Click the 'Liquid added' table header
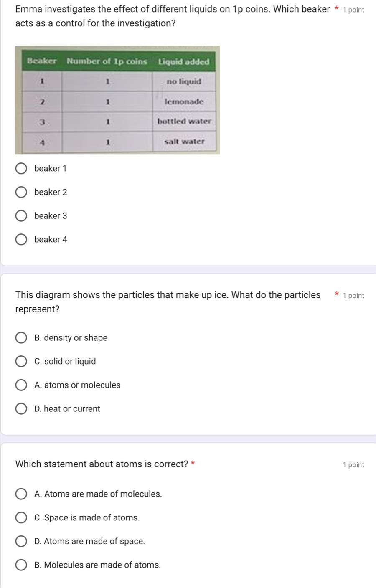The height and width of the screenshot is (588, 376). click(x=184, y=62)
